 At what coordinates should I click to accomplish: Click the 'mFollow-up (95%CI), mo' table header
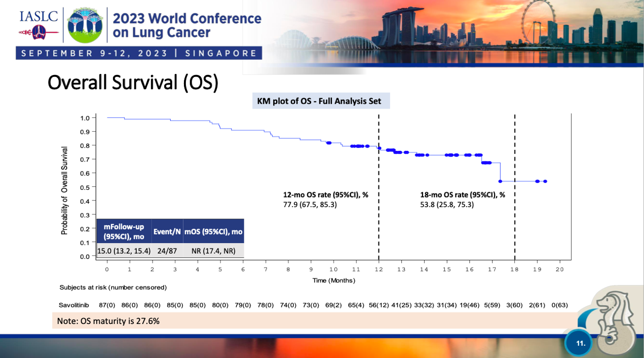pyautogui.click(x=124, y=231)
